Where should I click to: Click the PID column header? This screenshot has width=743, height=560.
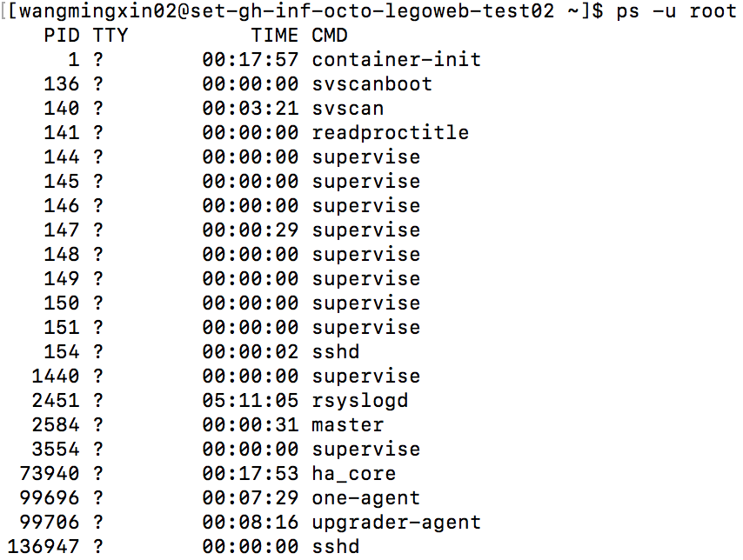pos(62,36)
